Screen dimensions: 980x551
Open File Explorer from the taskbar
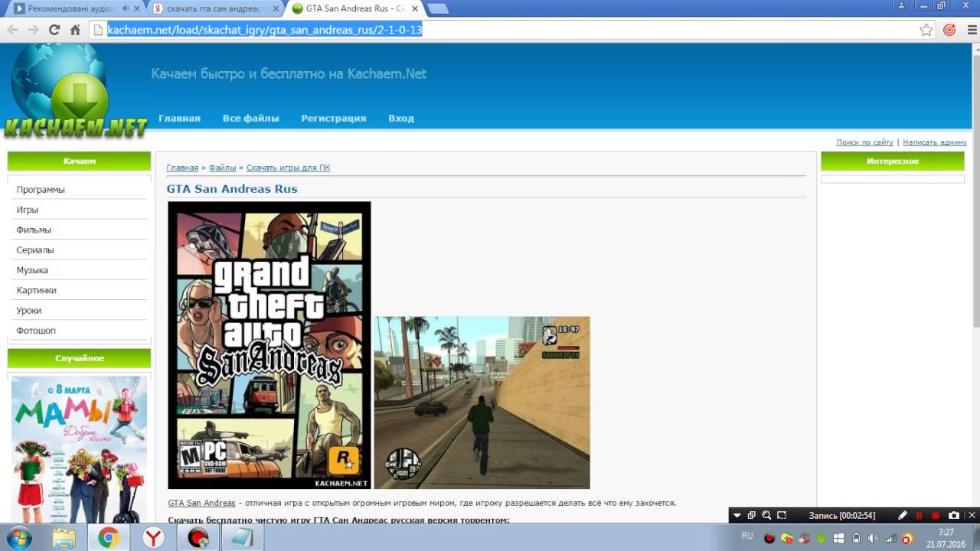coord(64,538)
